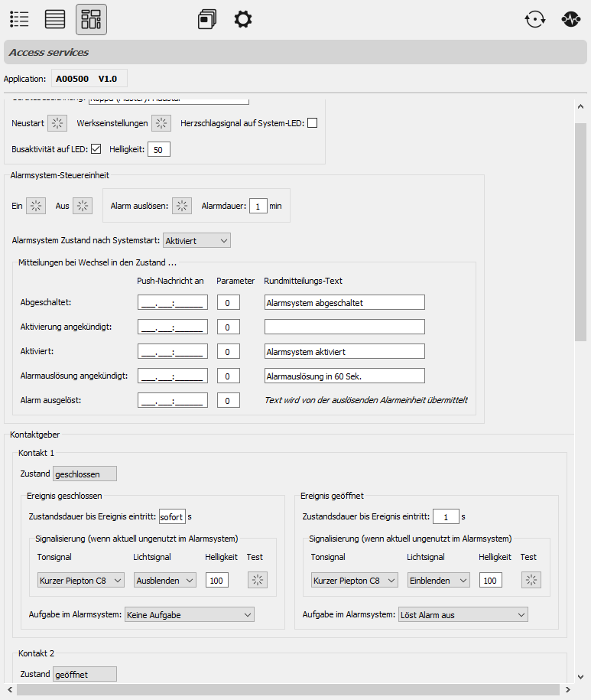
Task: Click Parameter field for Aktiviert row
Action: tap(229, 351)
